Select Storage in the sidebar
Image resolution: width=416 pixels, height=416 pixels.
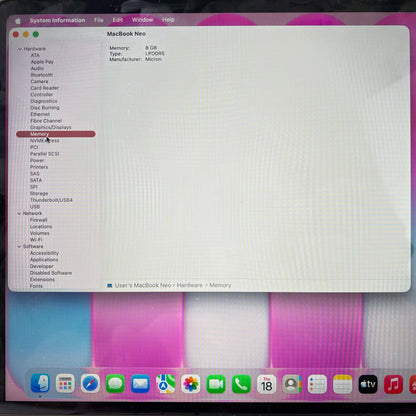pos(39,193)
